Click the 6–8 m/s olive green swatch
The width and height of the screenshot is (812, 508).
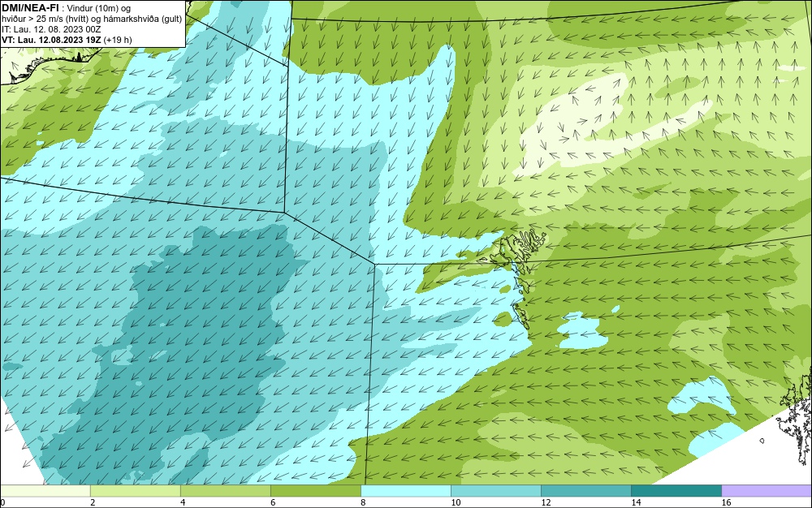tap(315, 490)
